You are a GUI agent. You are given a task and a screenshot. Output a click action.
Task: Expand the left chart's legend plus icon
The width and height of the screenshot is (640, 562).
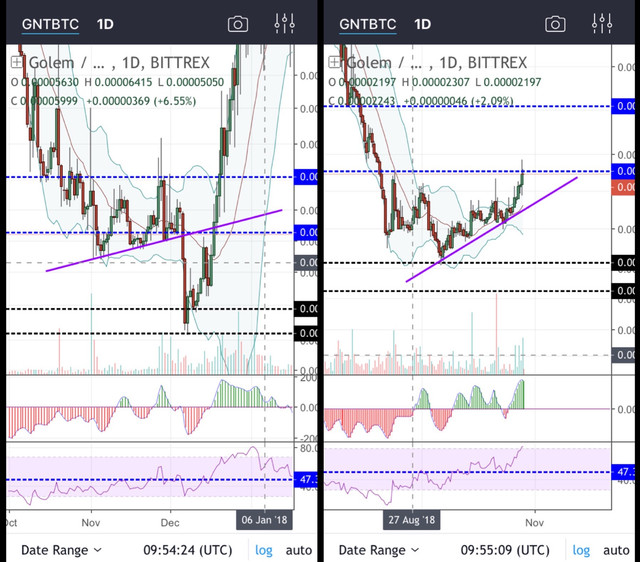(x=16, y=62)
